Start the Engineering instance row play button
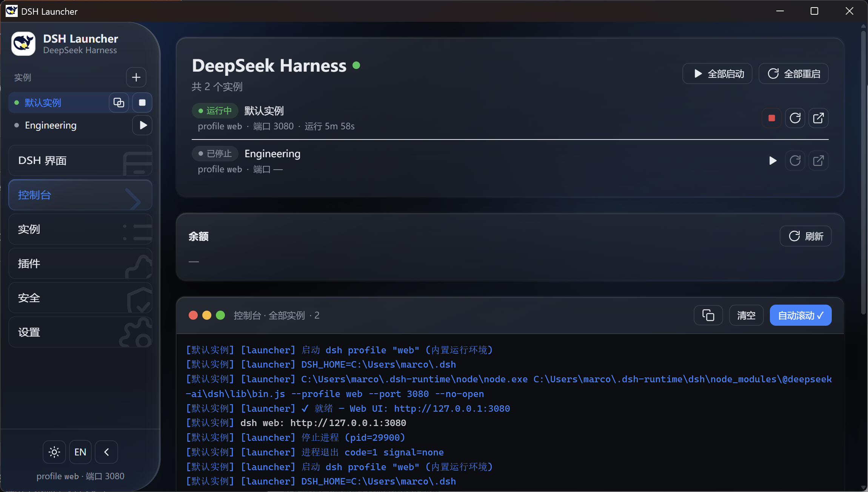Screen dimensions: 868x492 pyautogui.click(x=772, y=161)
